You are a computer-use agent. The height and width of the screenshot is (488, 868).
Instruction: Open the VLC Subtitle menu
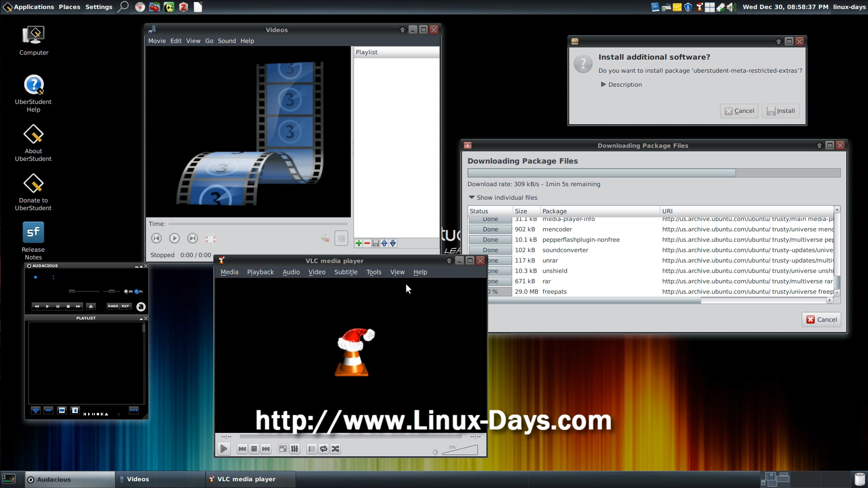[346, 272]
